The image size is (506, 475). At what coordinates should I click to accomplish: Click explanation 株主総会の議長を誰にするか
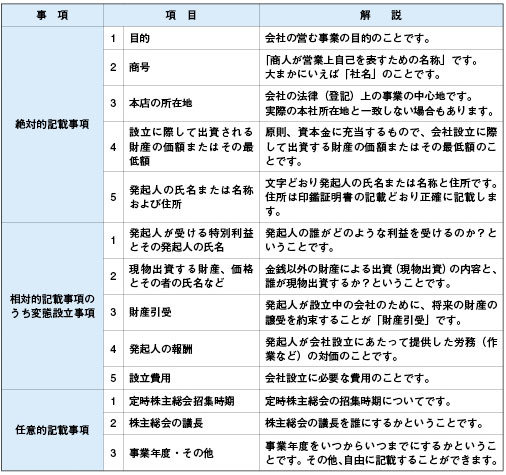(381, 423)
